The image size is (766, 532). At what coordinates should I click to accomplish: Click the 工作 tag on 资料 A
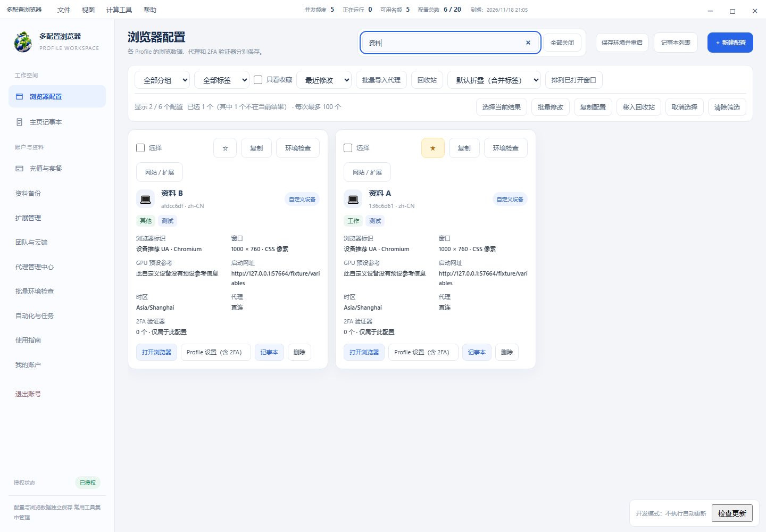click(353, 221)
